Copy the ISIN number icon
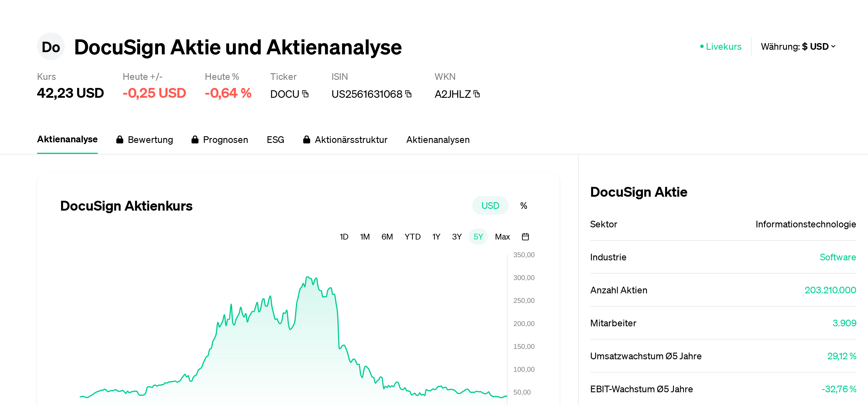This screenshot has height=405, width=868. (x=408, y=94)
